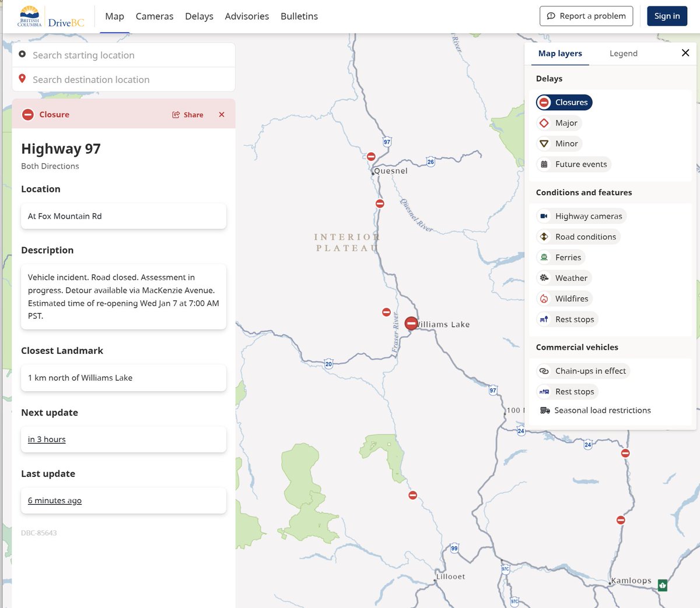
Task: Switch to the Legend tab
Action: coord(624,53)
